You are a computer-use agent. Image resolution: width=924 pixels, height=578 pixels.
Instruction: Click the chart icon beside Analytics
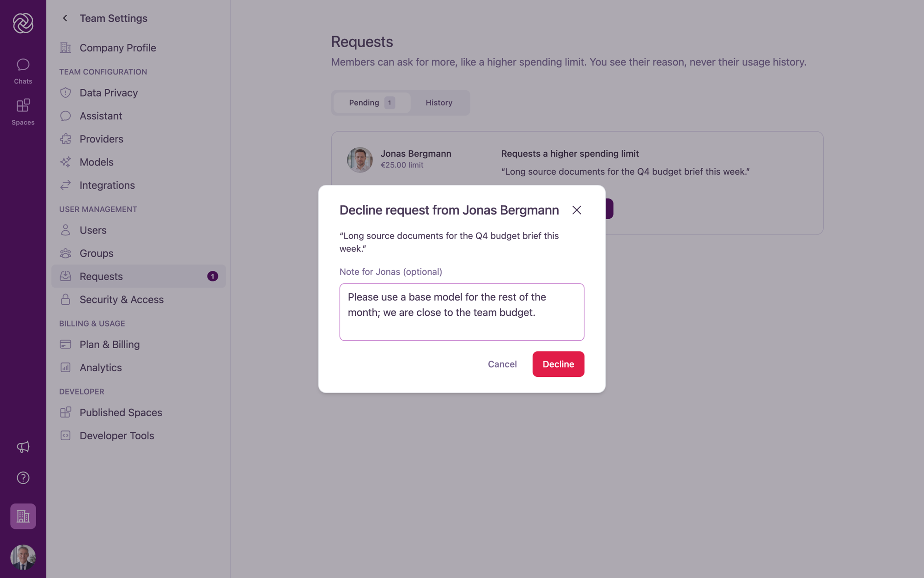(66, 367)
